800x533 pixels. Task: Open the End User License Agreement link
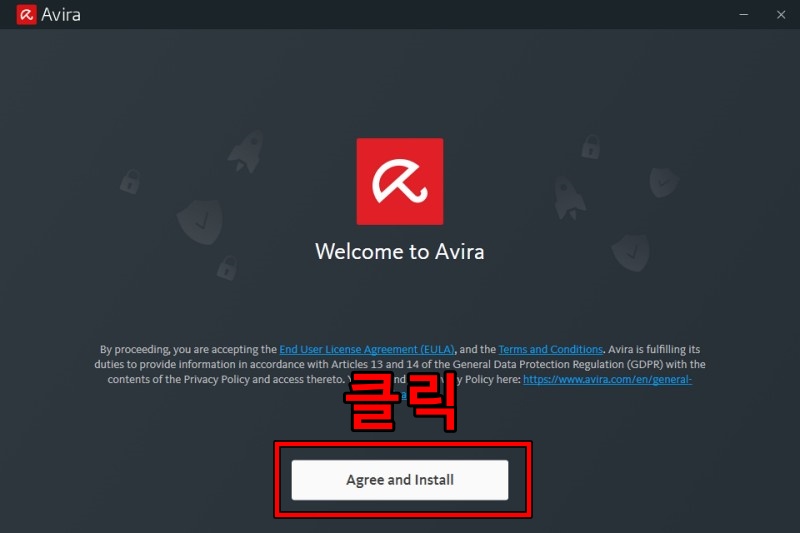click(366, 349)
